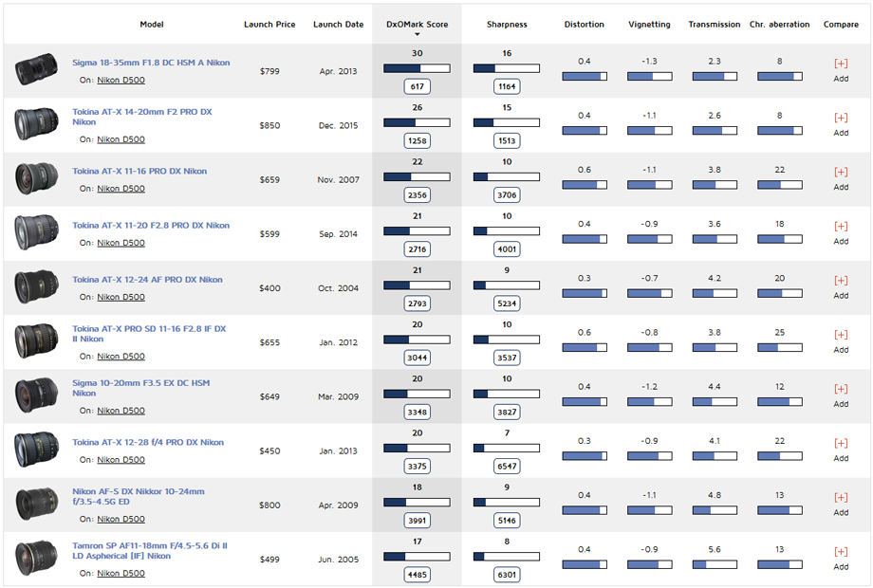The height and width of the screenshot is (588, 873).
Task: Open the Tokina AT-X 14-20mm F2 PRO DX link
Action: click(x=142, y=117)
